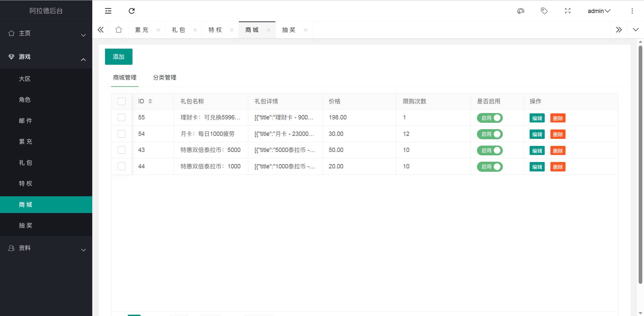The height and width of the screenshot is (316, 644).
Task: Switch to the 商城管理 tab
Action: (125, 77)
